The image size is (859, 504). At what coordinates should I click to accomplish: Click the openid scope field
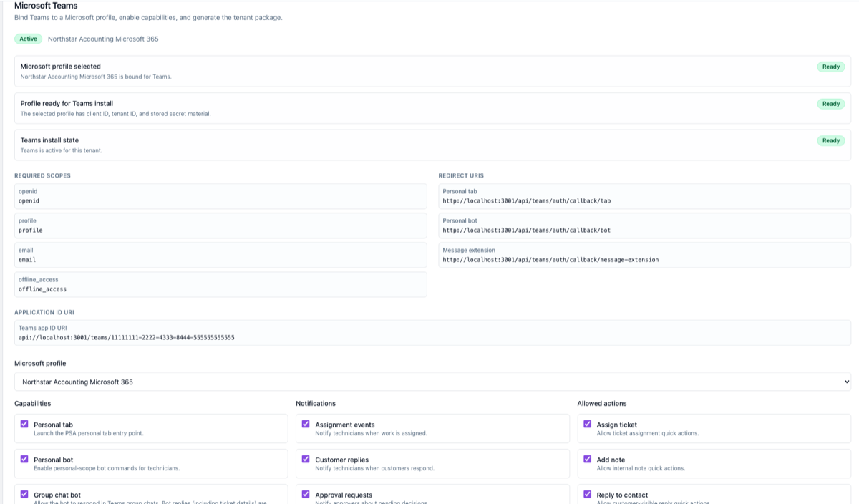[220, 196]
